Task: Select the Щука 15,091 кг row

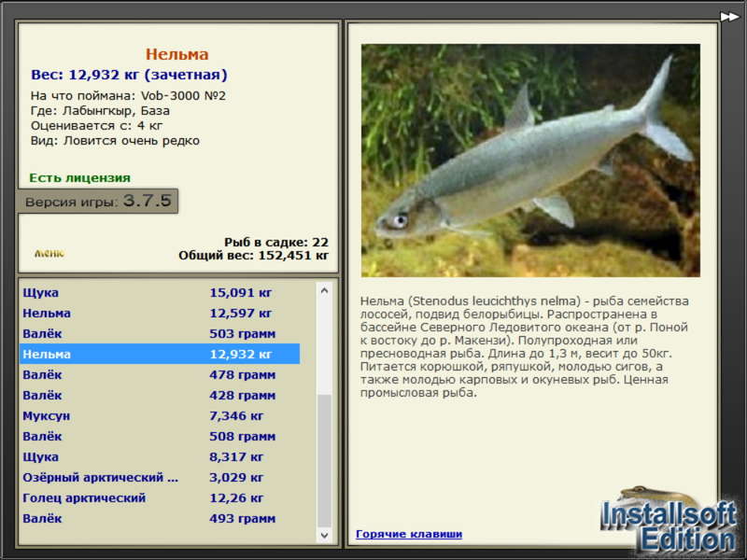Action: click(160, 292)
